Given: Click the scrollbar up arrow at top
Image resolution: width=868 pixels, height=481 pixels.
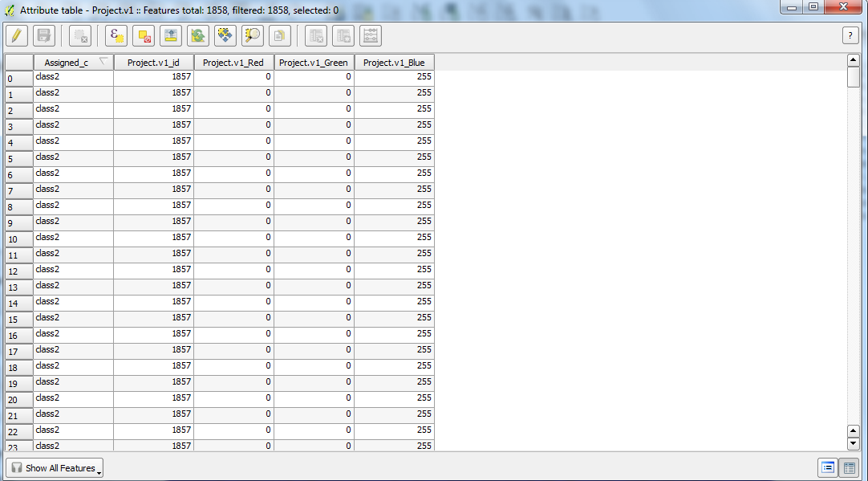Looking at the screenshot, I should [x=853, y=60].
